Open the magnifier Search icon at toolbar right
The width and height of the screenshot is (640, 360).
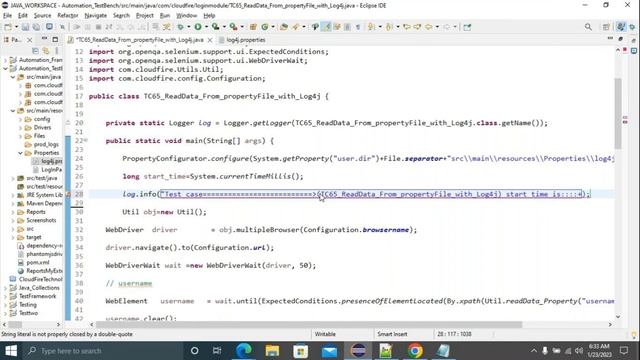click(x=588, y=27)
